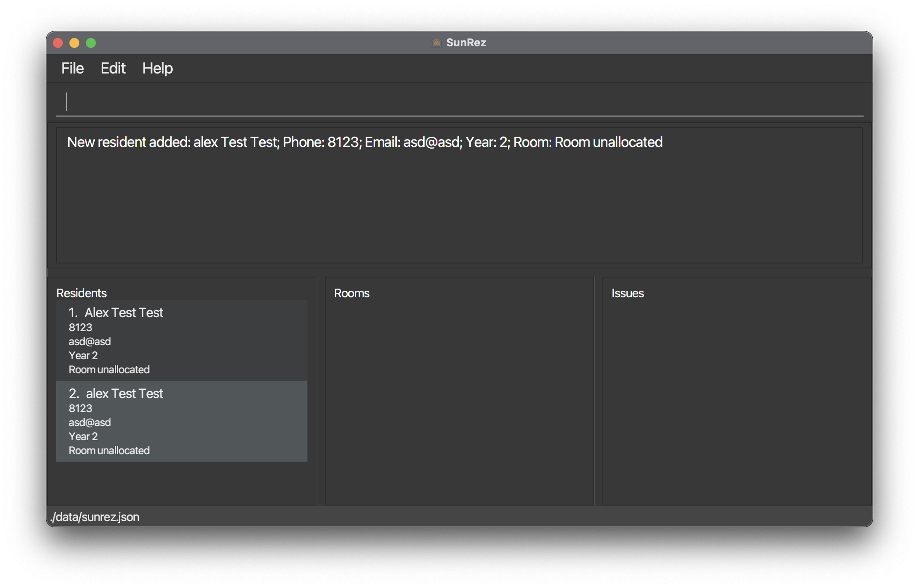Select resident 2 alex Test Test
919x588 pixels.
pos(124,394)
